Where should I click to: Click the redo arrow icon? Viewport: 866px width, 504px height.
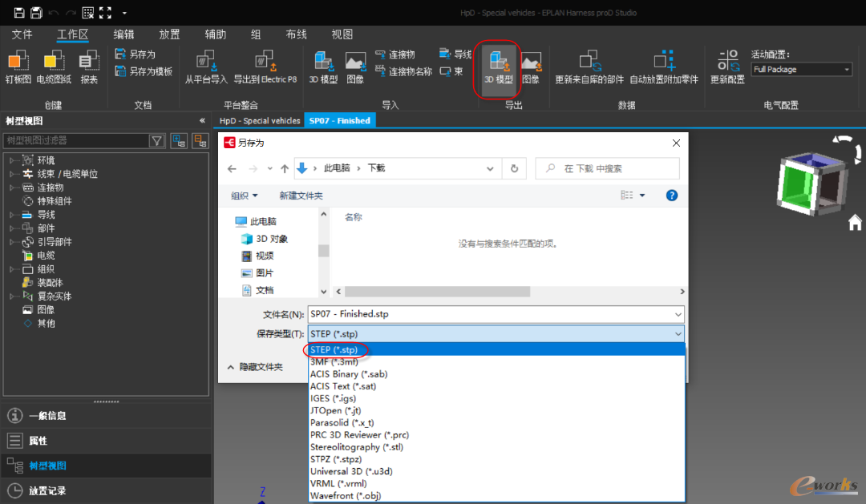pos(71,12)
